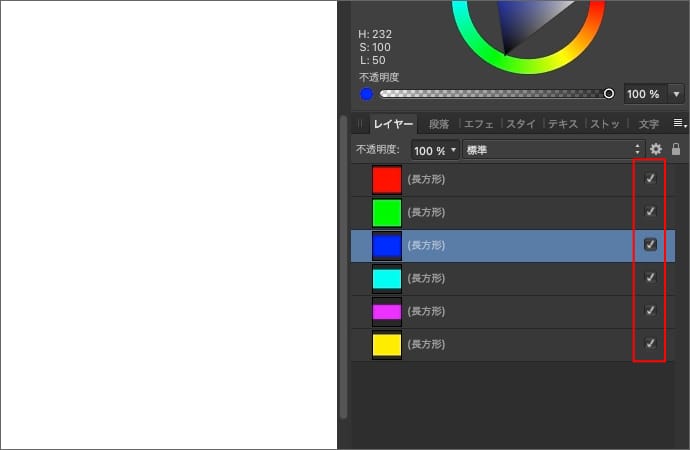Viewport: 690px width, 450px height.
Task: Expand the layer opacity 100 % dropdown
Action: pyautogui.click(x=435, y=150)
